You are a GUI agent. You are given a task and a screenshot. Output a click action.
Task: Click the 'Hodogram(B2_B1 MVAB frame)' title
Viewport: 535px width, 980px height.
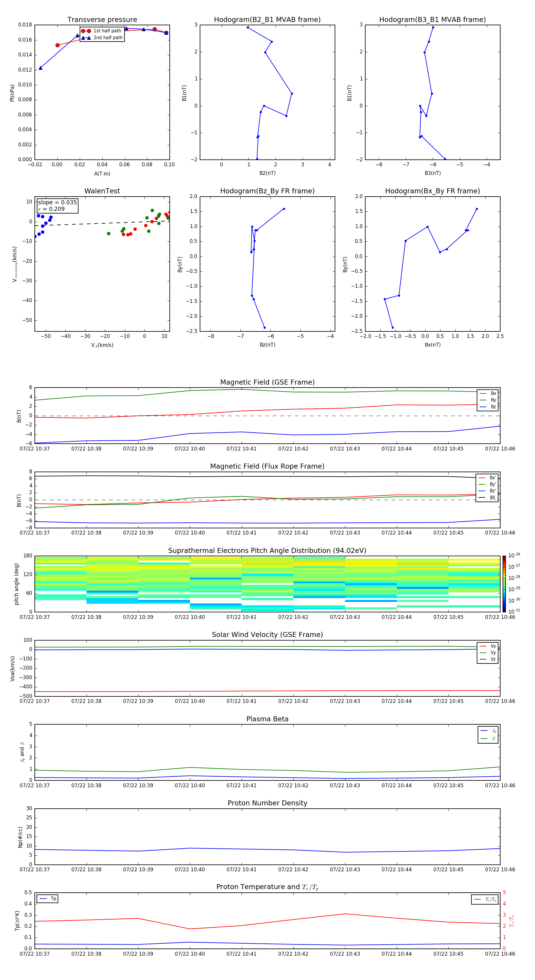pos(267,20)
